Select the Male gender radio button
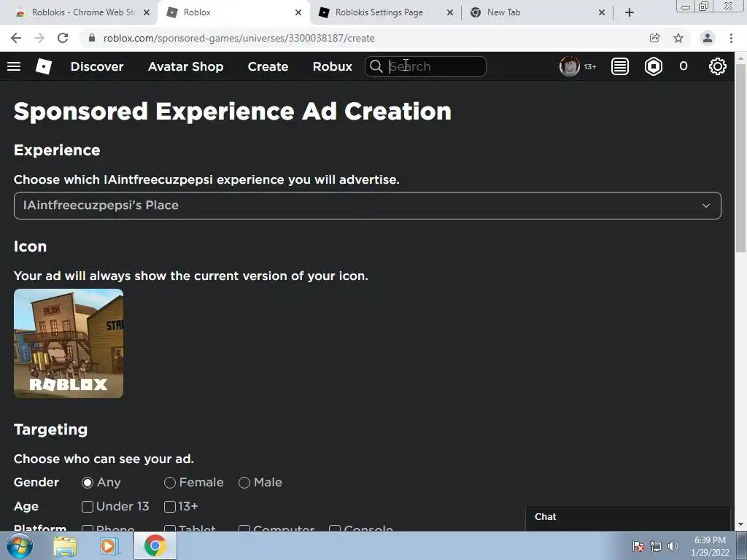 244,483
